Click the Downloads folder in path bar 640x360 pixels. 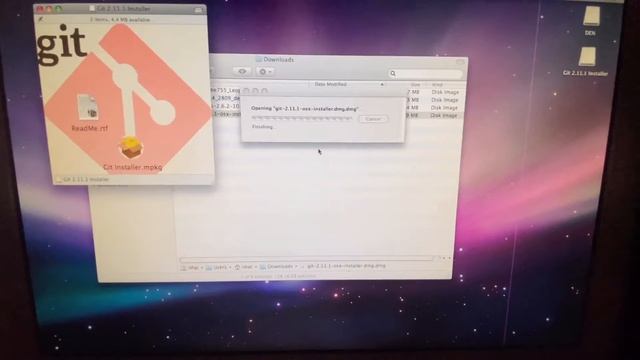[x=277, y=267]
